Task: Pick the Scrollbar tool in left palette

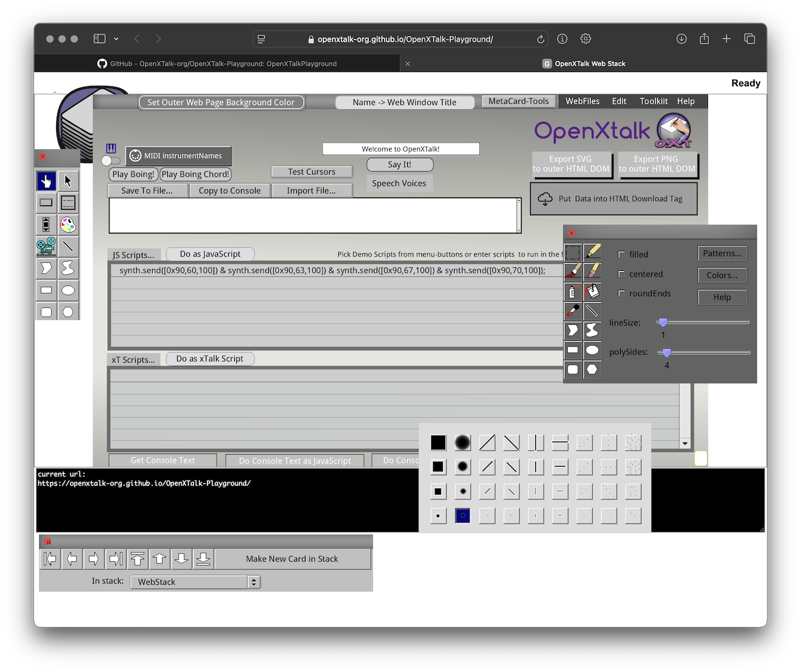Action: (46, 225)
